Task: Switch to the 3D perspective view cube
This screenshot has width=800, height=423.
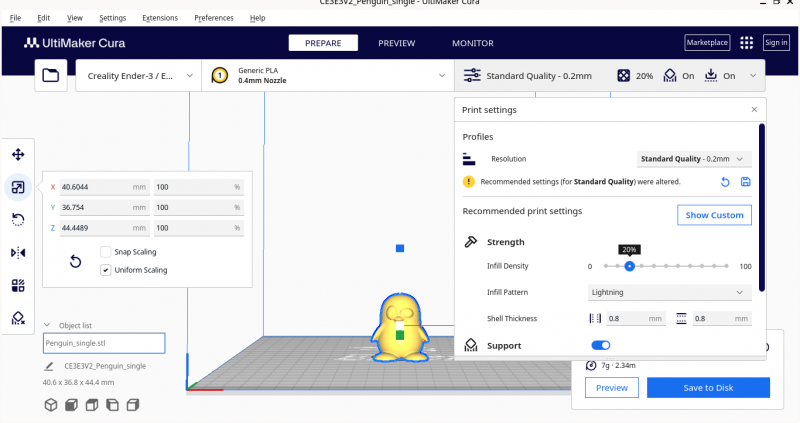Action: (51, 405)
